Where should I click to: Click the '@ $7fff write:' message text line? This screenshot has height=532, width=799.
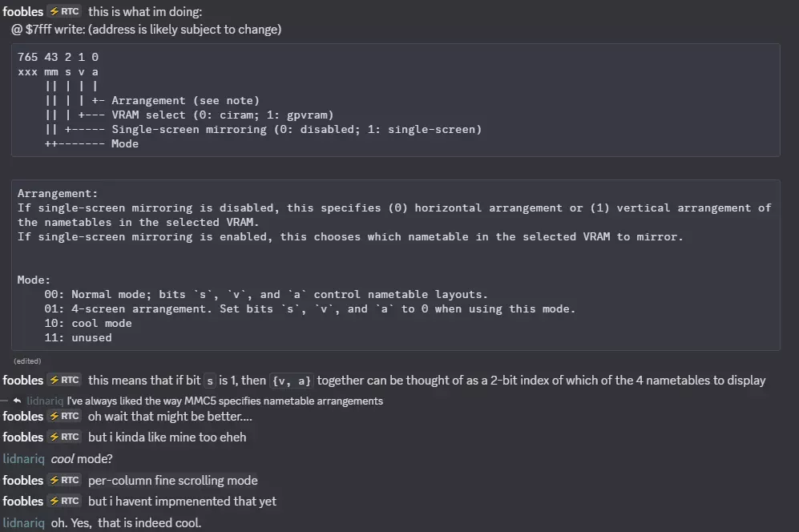tap(146, 30)
